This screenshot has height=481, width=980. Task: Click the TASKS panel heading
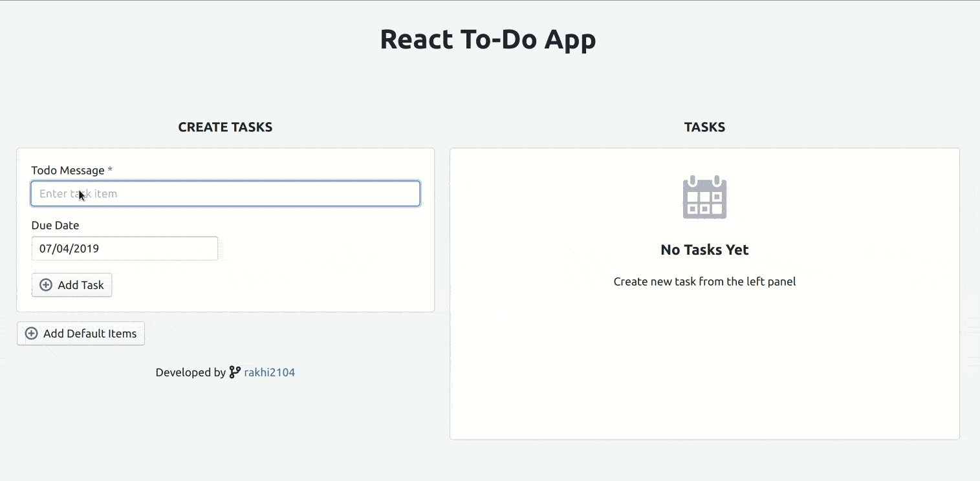(x=704, y=127)
